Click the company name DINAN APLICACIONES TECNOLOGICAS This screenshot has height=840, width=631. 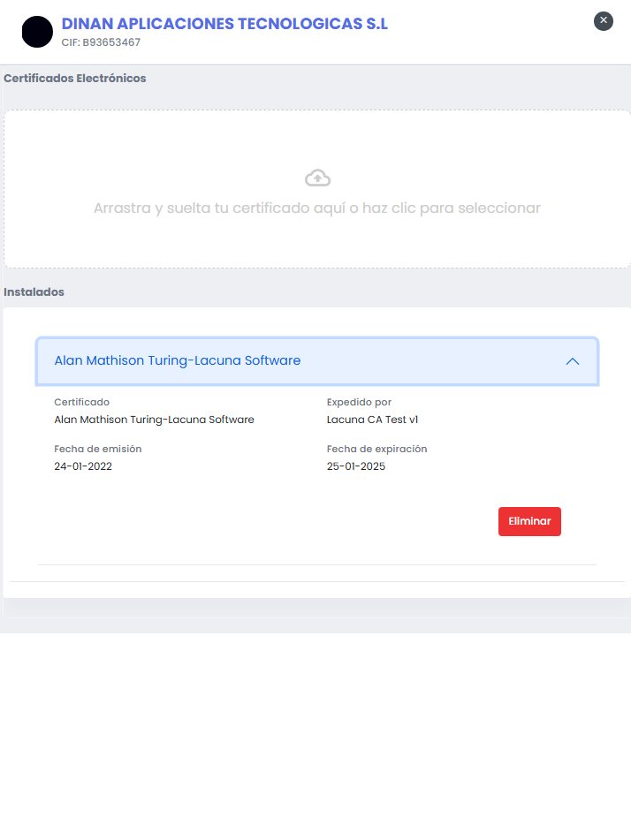pos(224,24)
